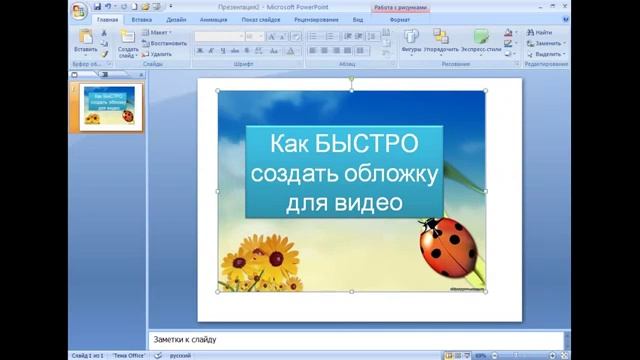Clear all text formatting

(x=296, y=37)
